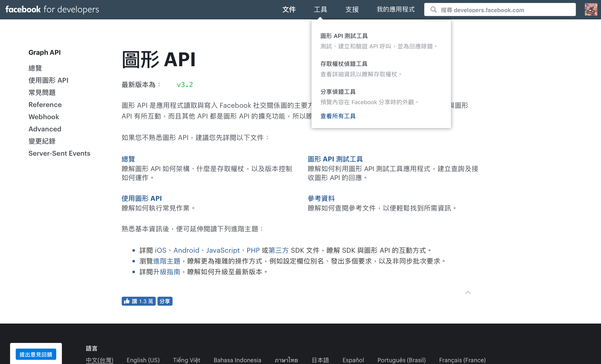Click the 分享 share button
The width and height of the screenshot is (601, 364).
pyautogui.click(x=165, y=301)
